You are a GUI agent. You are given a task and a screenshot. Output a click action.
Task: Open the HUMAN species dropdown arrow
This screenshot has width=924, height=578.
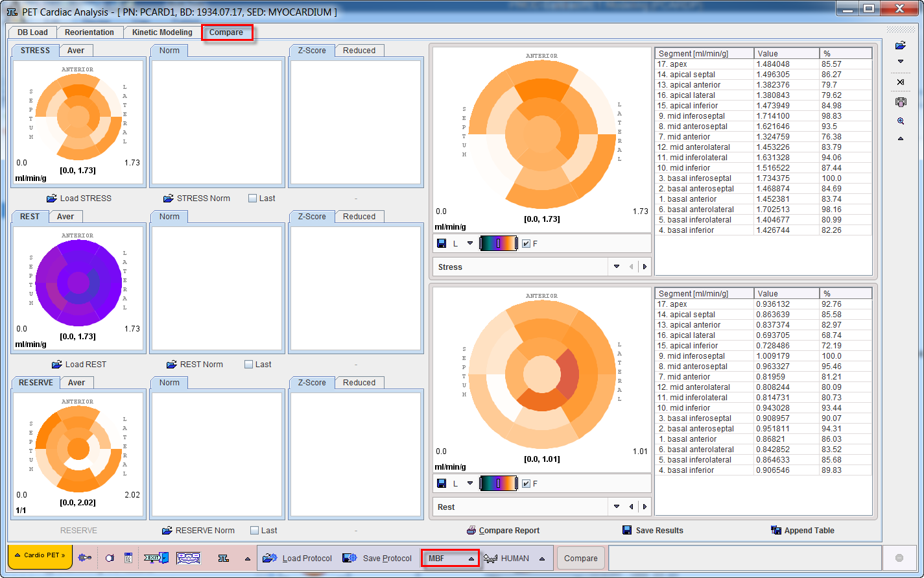542,559
